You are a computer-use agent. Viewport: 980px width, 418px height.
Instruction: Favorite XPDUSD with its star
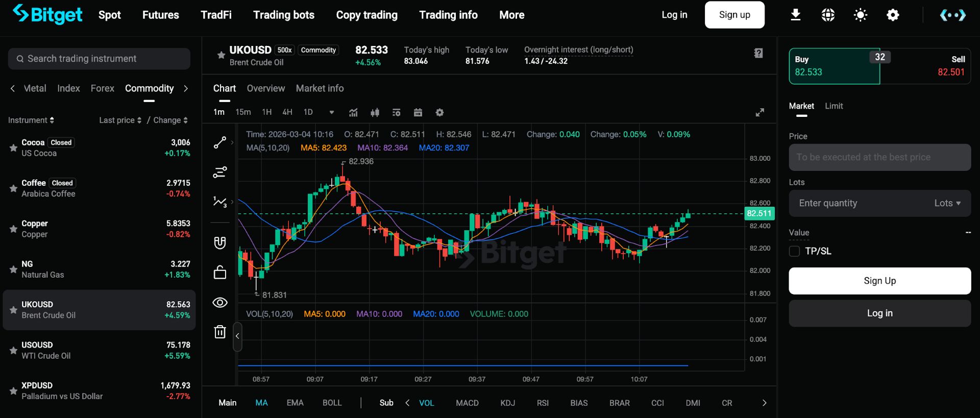tap(13, 390)
